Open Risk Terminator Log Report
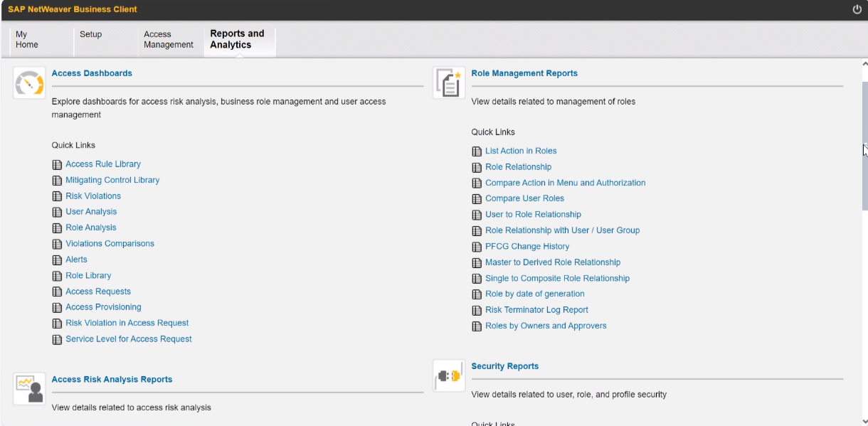Image resolution: width=868 pixels, height=426 pixels. [x=536, y=310]
